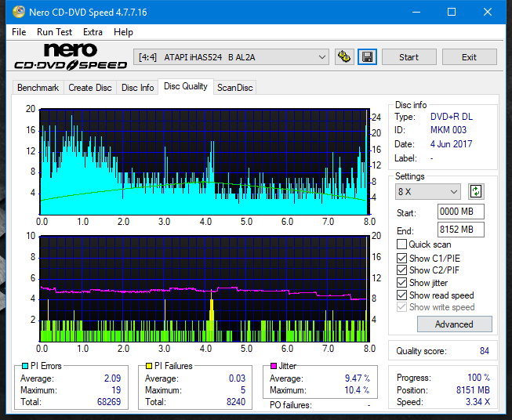Click the PO failures label
The width and height of the screenshot is (512, 420).
(x=291, y=405)
